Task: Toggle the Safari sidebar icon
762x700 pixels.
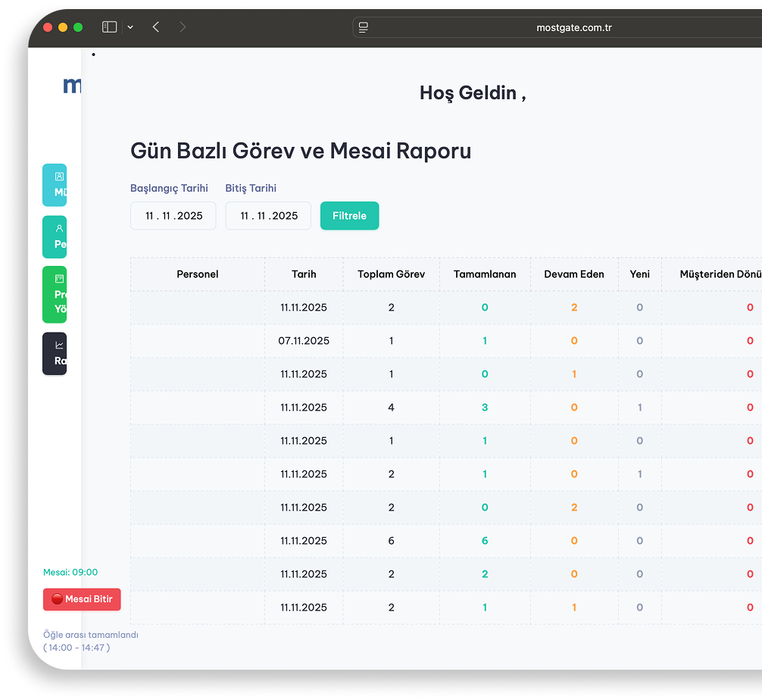Action: pyautogui.click(x=110, y=27)
